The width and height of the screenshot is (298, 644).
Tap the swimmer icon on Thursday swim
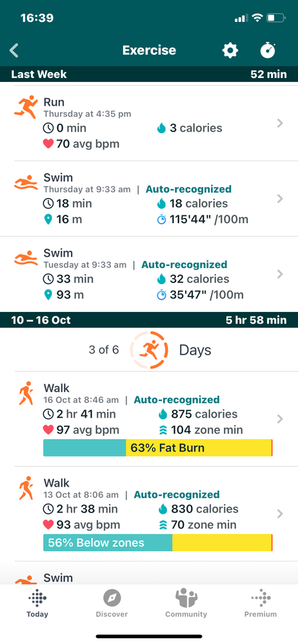coord(26,183)
